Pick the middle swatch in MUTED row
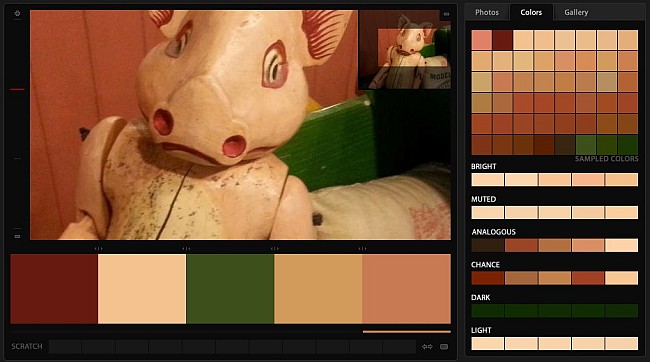The width and height of the screenshot is (650, 362). coord(555,212)
